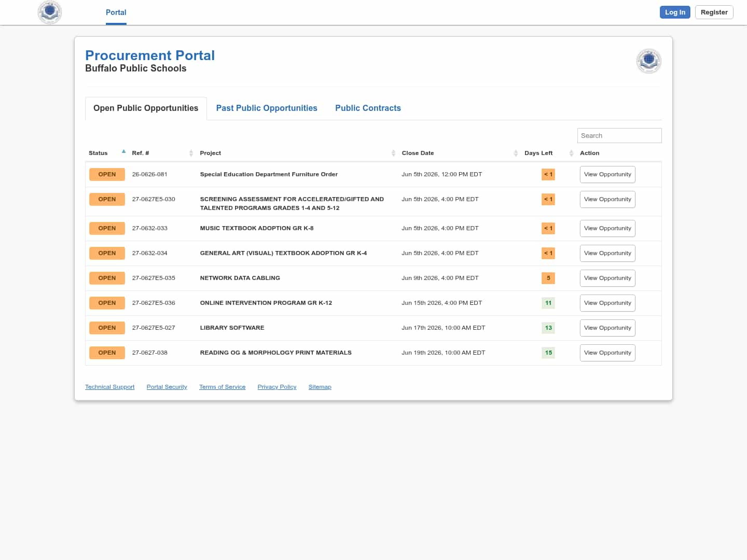Viewport: 747px width, 560px height.
Task: Click the Buffalo Public Schools seal beside Procurement Portal heading
Action: tap(648, 61)
